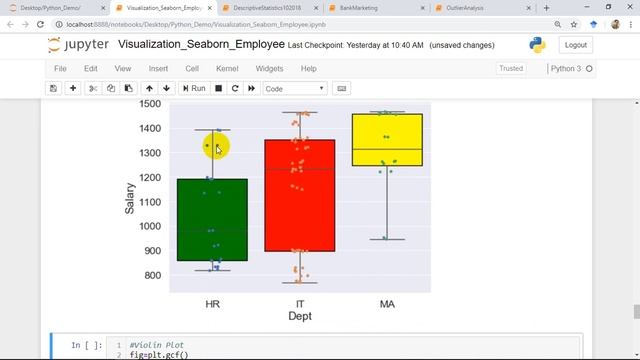Click the scrollbar up arrow
This screenshot has width=640, height=360.
[x=636, y=103]
